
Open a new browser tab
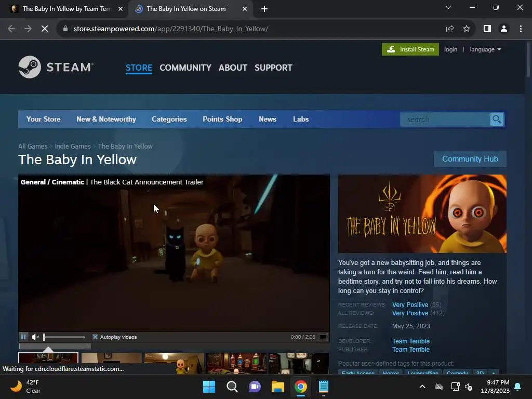pyautogui.click(x=264, y=9)
